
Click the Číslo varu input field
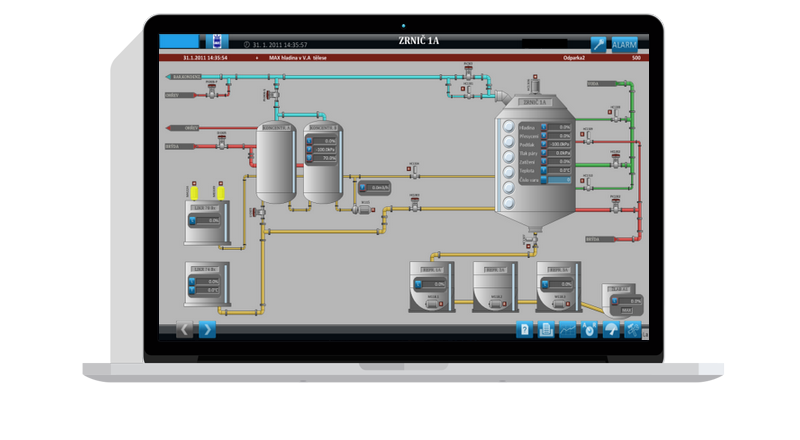click(558, 181)
